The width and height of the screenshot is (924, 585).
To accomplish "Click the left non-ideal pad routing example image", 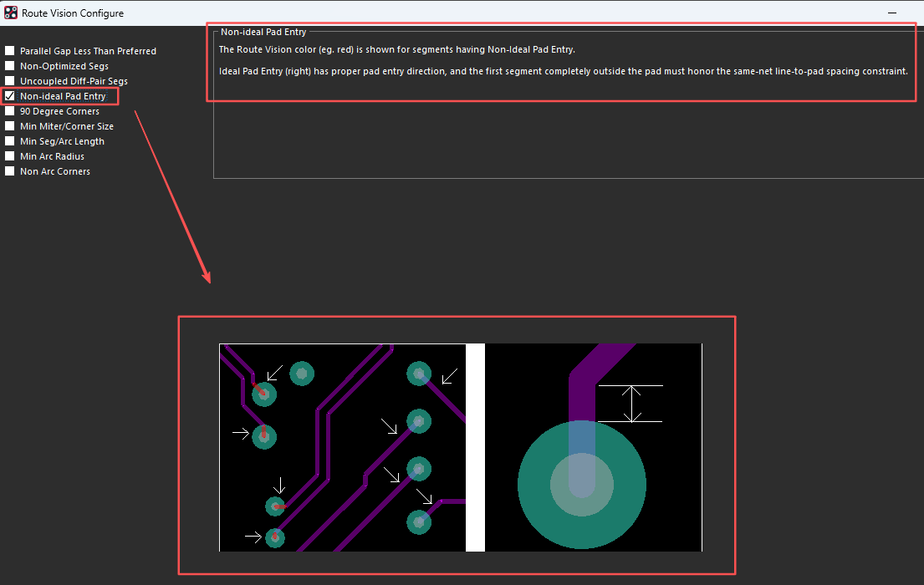I will pyautogui.click(x=341, y=447).
